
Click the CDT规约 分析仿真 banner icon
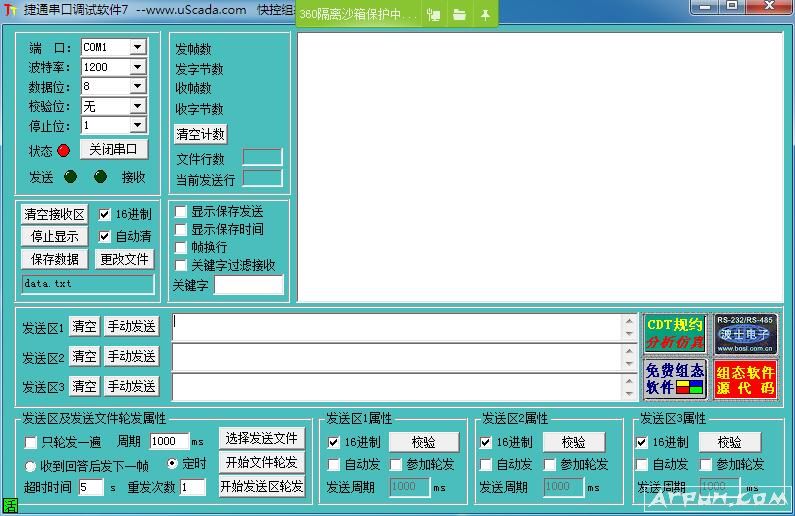675,334
